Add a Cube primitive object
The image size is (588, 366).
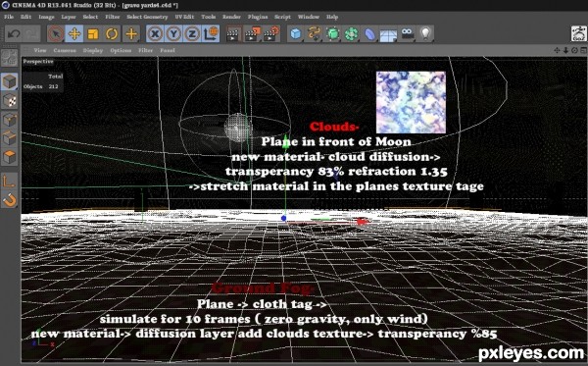tap(296, 34)
